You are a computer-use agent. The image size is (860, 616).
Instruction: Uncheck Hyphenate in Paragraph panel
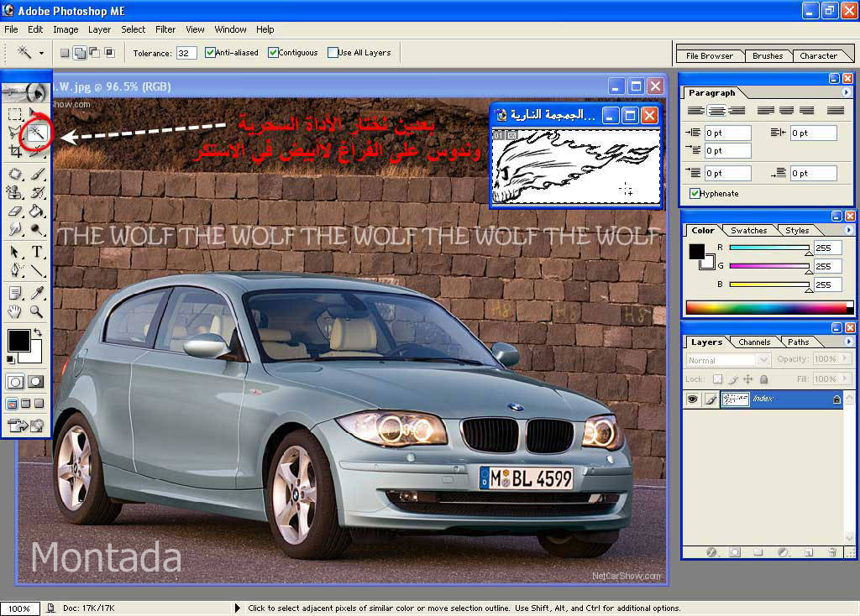pyautogui.click(x=695, y=194)
